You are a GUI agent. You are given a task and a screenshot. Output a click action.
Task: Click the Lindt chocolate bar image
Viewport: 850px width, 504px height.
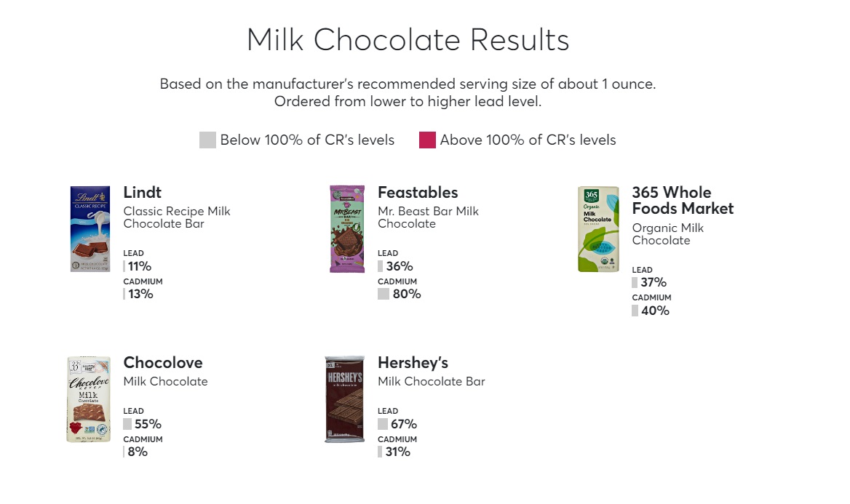coord(90,229)
